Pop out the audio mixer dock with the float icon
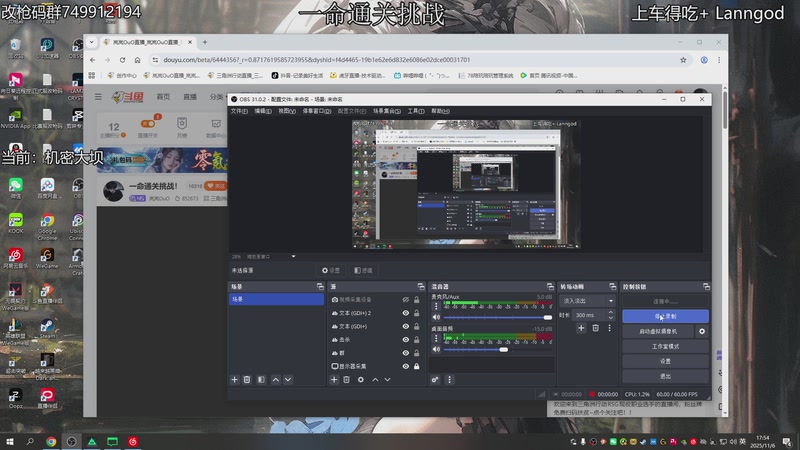Viewport: 800px width, 450px height. coord(550,287)
